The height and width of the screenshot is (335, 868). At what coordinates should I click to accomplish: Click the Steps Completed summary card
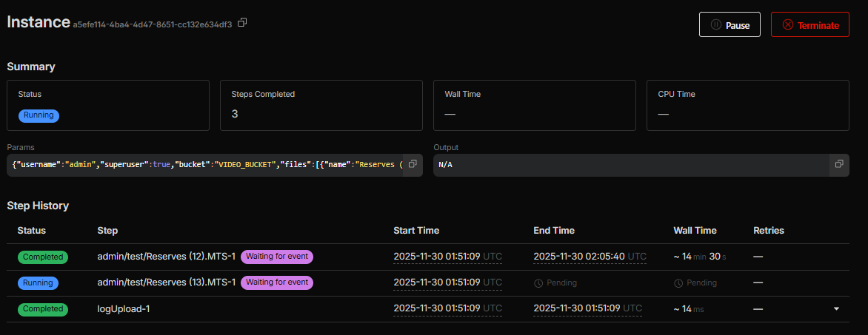tap(321, 105)
